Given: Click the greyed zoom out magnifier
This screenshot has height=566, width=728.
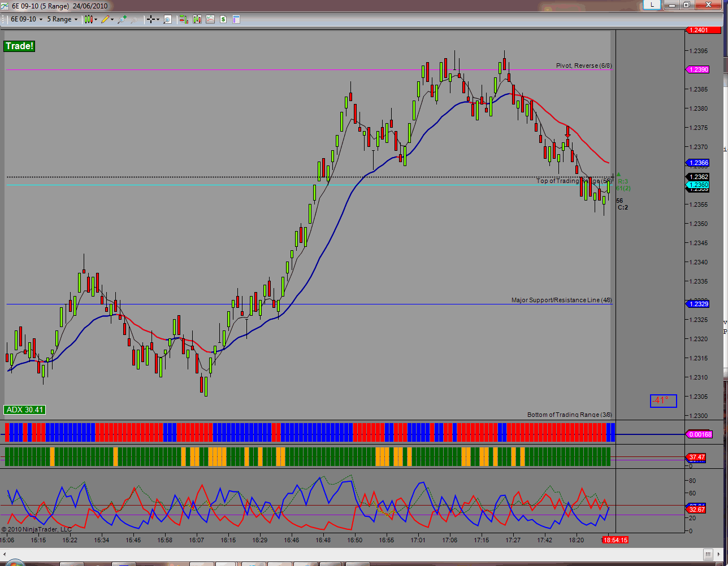Looking at the screenshot, I should 135,19.
